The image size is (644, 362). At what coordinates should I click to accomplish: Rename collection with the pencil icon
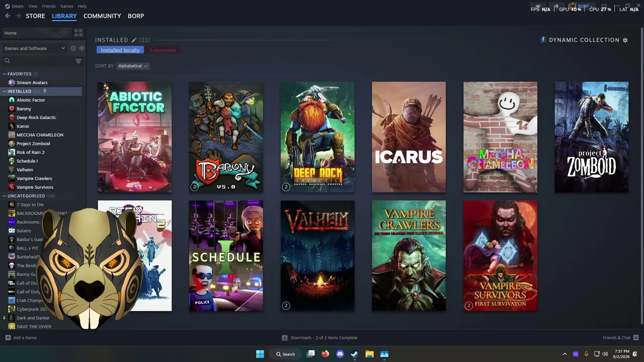pos(134,40)
